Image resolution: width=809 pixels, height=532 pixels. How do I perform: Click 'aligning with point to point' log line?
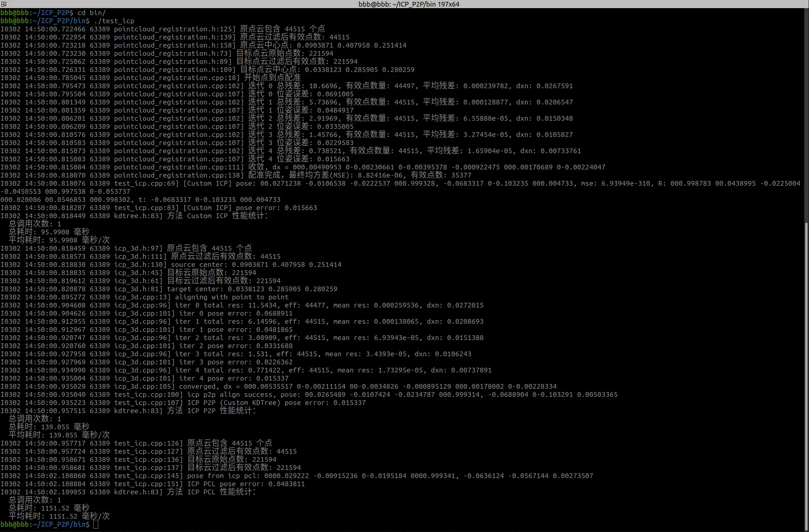(x=232, y=297)
